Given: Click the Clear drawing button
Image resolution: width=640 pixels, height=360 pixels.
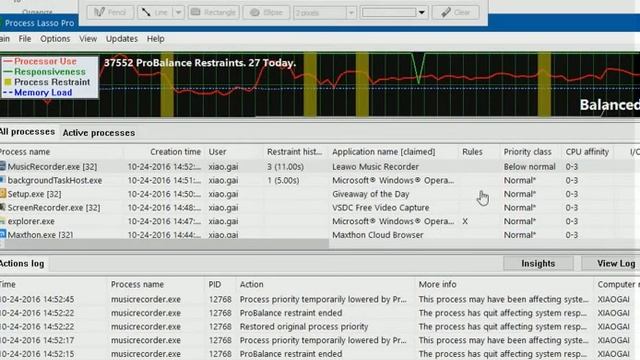Looking at the screenshot, I should [456, 12].
